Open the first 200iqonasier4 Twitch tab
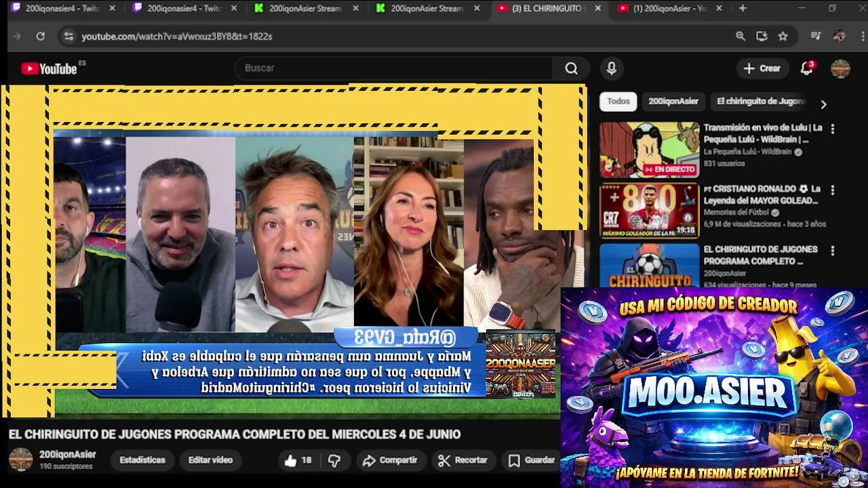Viewport: 868px width, 488px height. click(x=56, y=8)
